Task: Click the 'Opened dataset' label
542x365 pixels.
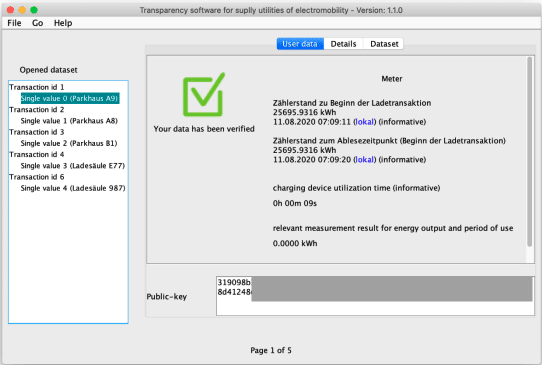Action: [48, 70]
